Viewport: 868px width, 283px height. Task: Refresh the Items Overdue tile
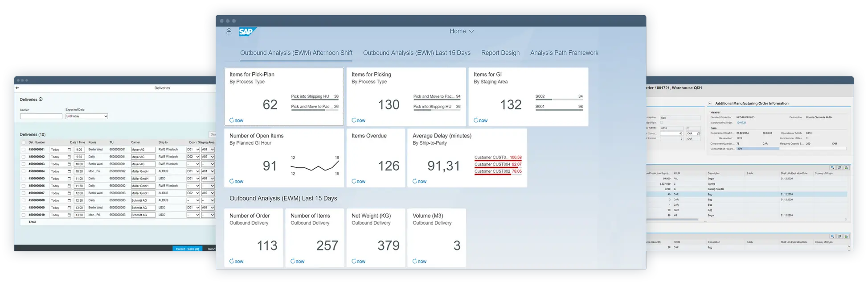point(358,182)
